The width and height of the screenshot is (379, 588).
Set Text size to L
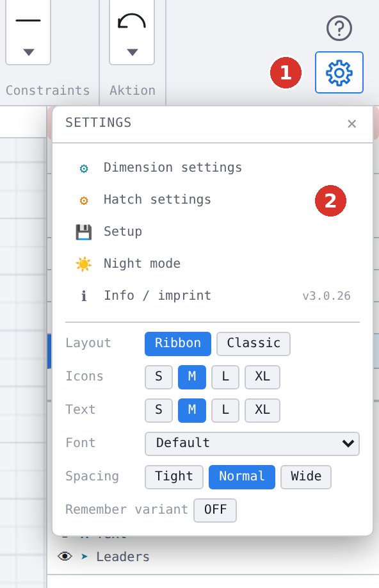point(225,410)
